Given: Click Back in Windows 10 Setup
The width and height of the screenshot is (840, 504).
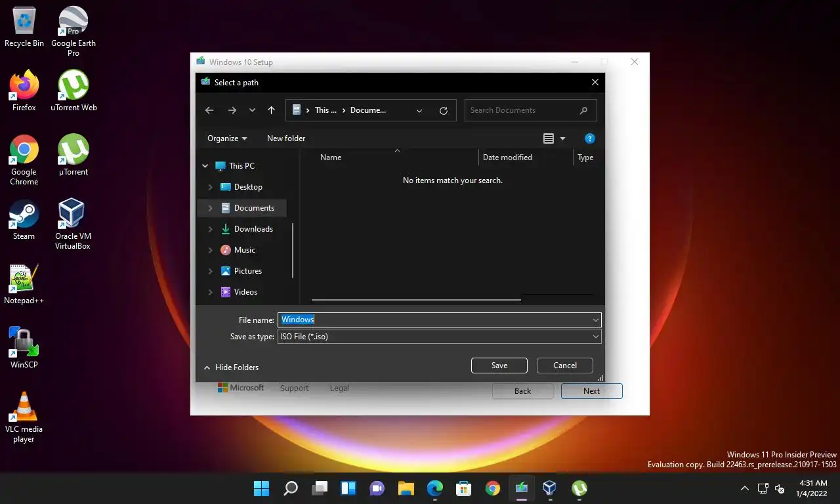Looking at the screenshot, I should (x=523, y=390).
